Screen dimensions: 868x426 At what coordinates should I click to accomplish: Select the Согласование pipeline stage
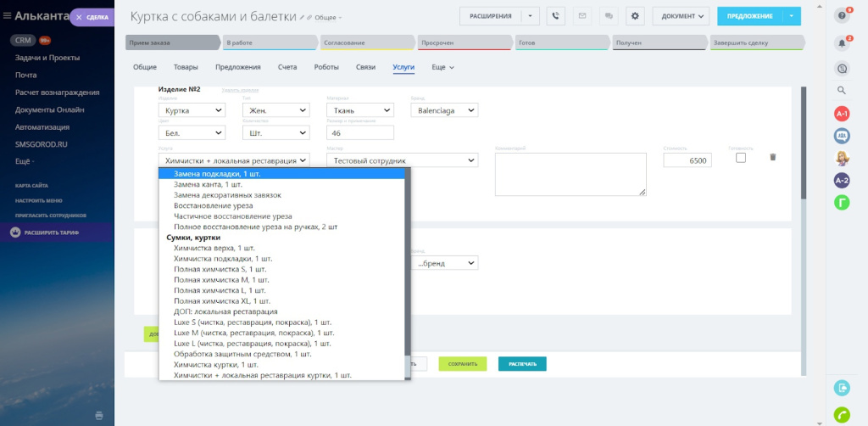click(x=367, y=42)
